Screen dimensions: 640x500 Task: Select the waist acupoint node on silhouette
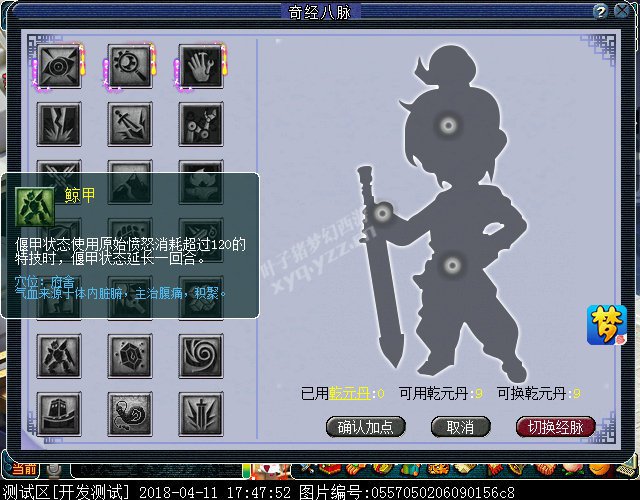pyautogui.click(x=452, y=266)
